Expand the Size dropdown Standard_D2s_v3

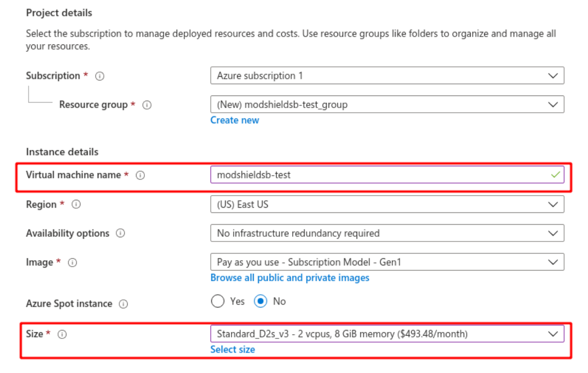coord(387,334)
